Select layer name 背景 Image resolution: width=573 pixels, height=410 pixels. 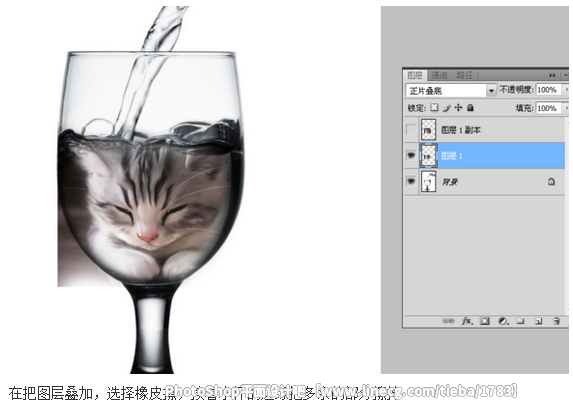tap(450, 182)
